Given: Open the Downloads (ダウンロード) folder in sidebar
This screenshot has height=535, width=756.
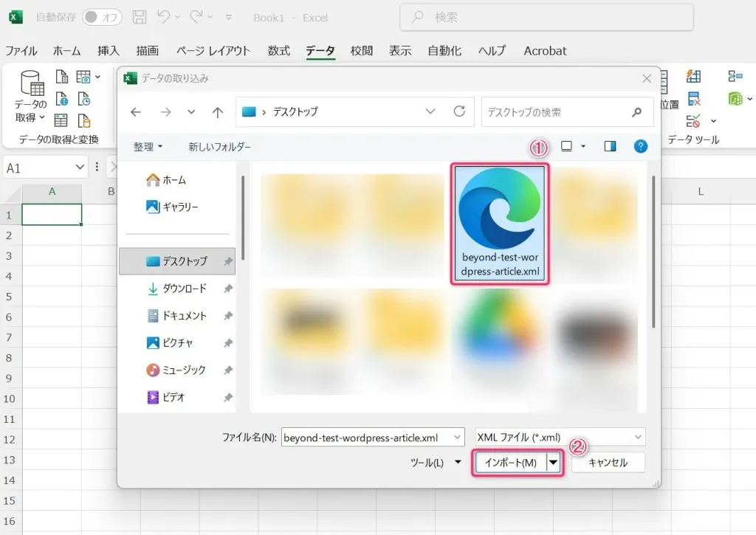Looking at the screenshot, I should pos(184,289).
